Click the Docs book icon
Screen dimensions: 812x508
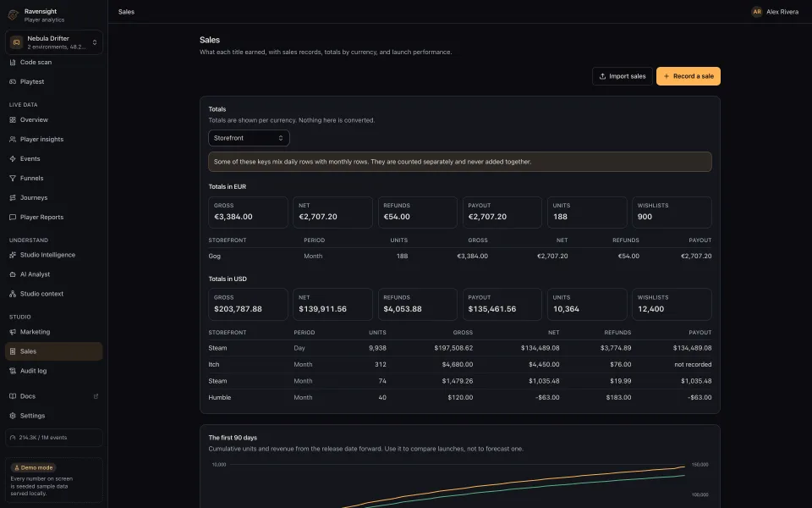point(13,396)
